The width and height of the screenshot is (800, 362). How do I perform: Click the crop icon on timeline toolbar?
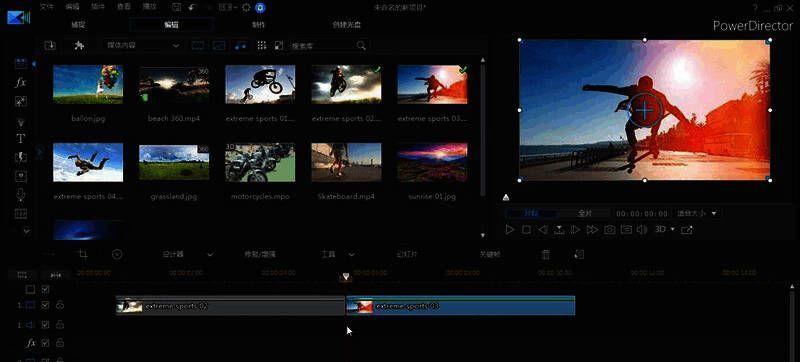[83, 254]
